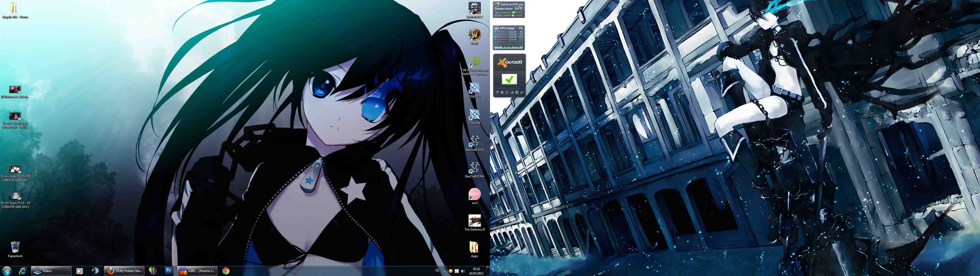The width and height of the screenshot is (980, 276).
Task: Switch to the Firefox [DUB] Philotic window
Action: tap(124, 271)
